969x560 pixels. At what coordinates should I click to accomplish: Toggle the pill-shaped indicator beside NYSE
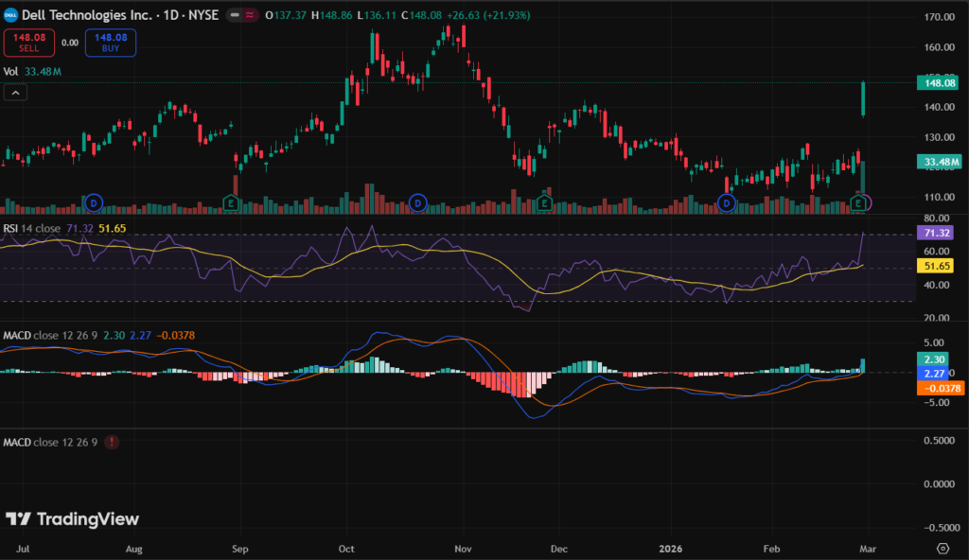click(248, 16)
